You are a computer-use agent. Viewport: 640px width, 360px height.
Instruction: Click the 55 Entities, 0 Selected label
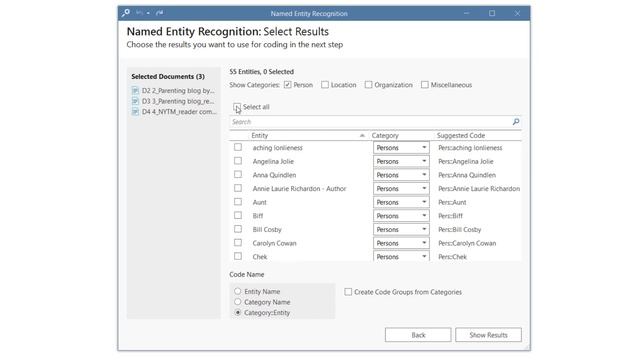tap(262, 72)
